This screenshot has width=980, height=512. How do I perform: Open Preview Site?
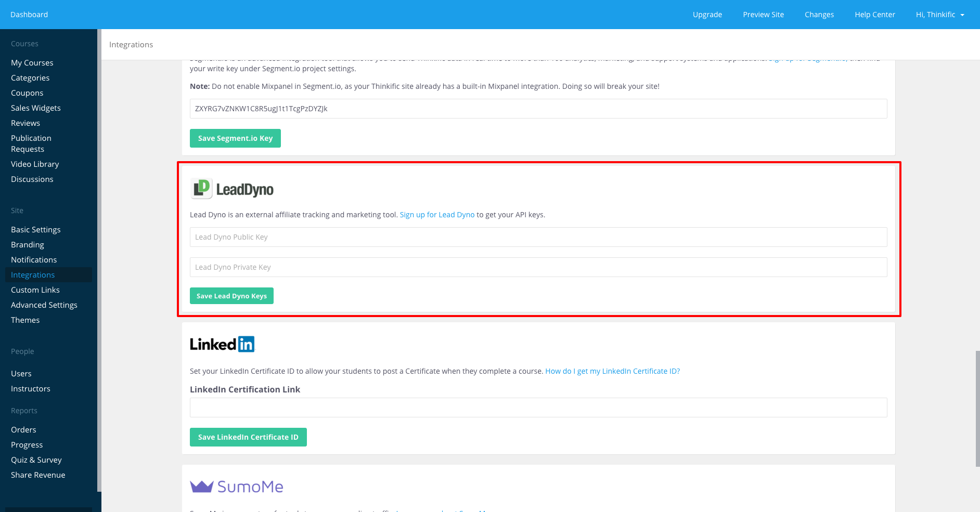(763, 15)
